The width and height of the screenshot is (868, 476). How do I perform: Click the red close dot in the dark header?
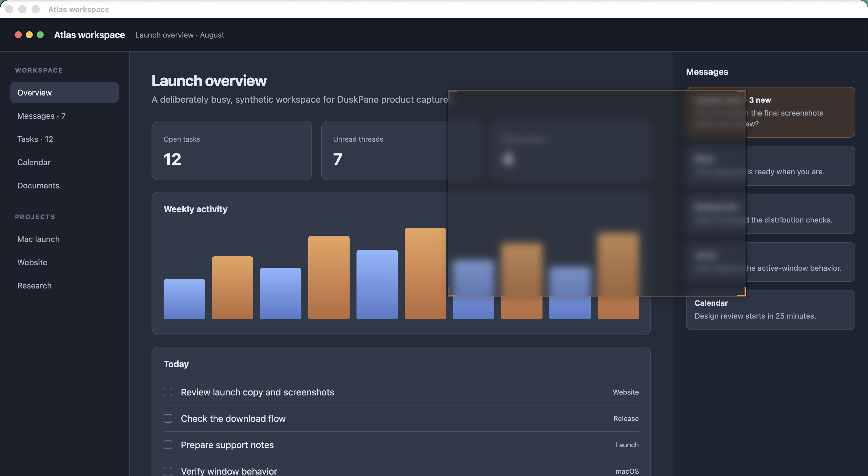[x=19, y=35]
